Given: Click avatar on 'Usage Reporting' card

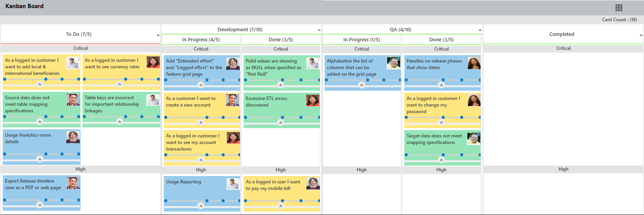Looking at the screenshot, I should tap(233, 184).
